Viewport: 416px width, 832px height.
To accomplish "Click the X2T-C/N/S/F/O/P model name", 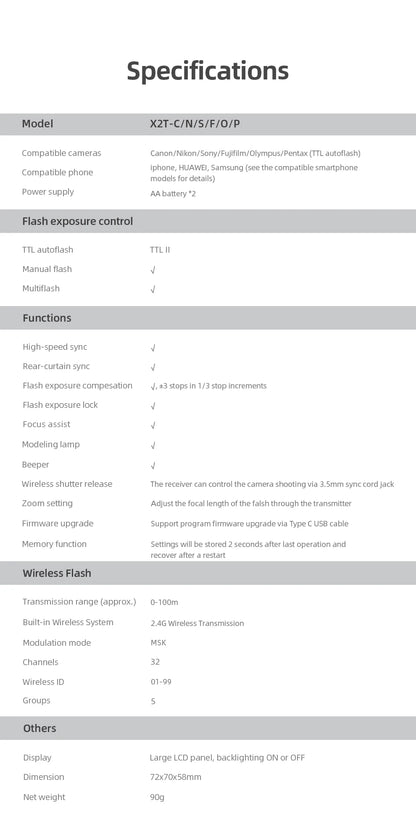I will pos(195,124).
